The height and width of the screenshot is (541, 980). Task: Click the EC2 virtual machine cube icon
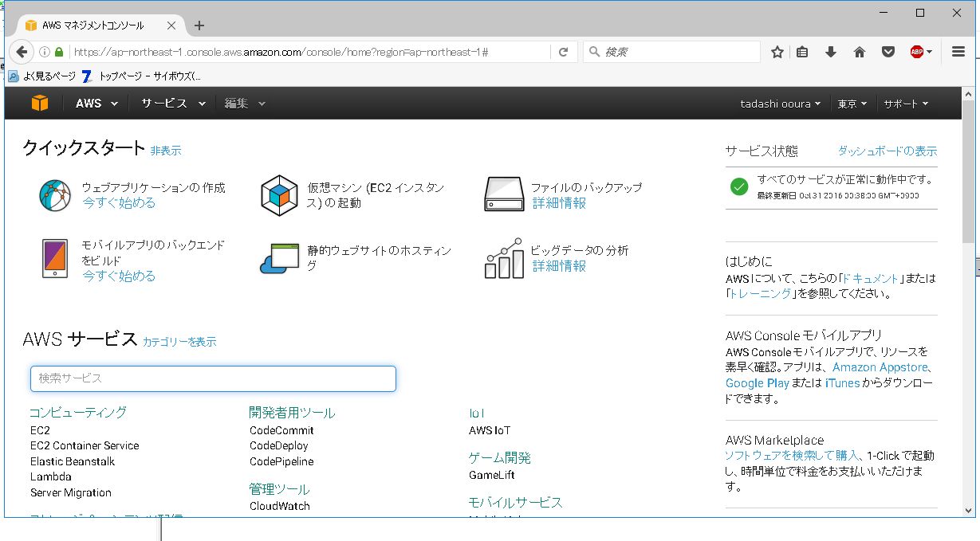(x=279, y=195)
